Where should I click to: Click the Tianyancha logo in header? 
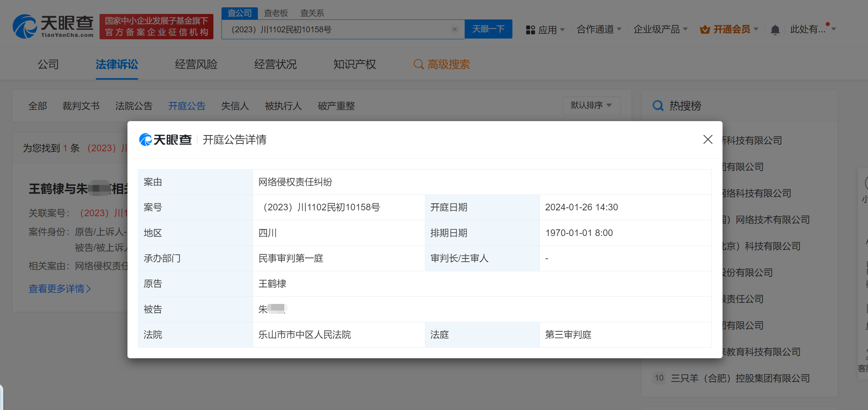pos(53,26)
